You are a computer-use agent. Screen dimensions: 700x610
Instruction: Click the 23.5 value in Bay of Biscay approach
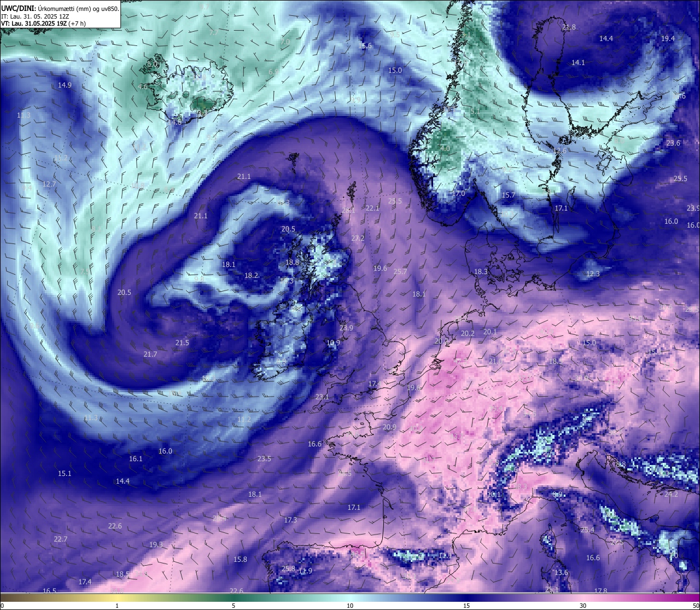[x=264, y=459]
